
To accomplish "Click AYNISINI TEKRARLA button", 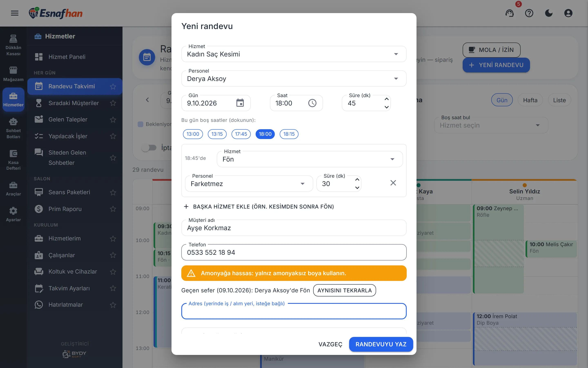I will coord(344,290).
